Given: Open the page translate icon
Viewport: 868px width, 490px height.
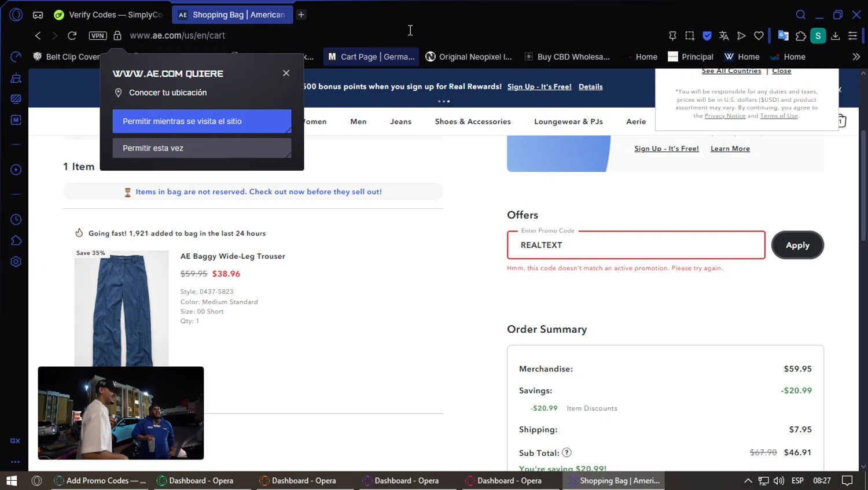Looking at the screenshot, I should tap(724, 36).
